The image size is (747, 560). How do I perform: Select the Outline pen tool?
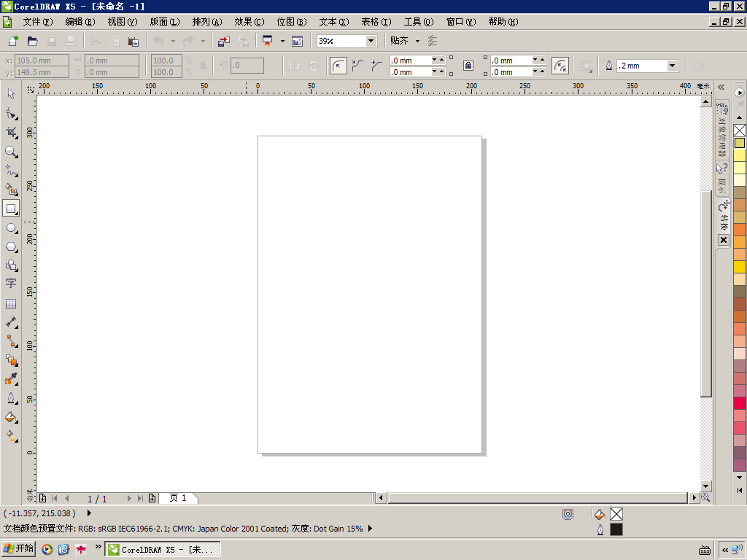click(11, 398)
